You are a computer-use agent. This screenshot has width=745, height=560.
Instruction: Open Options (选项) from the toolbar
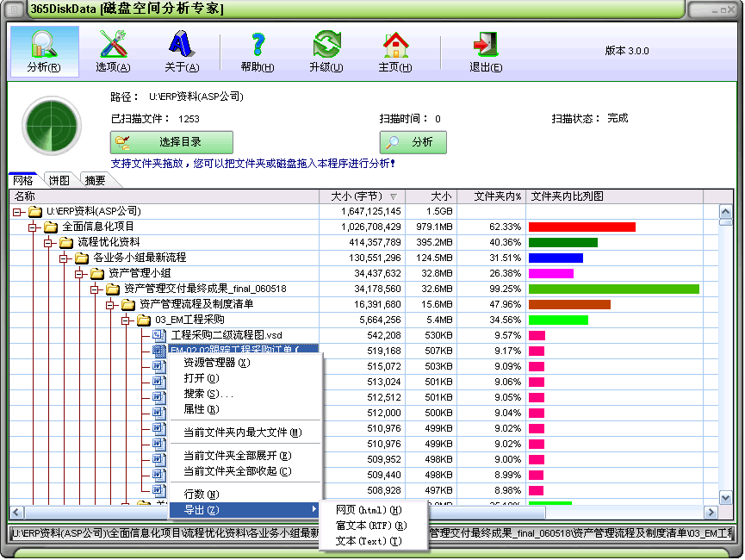[113, 52]
